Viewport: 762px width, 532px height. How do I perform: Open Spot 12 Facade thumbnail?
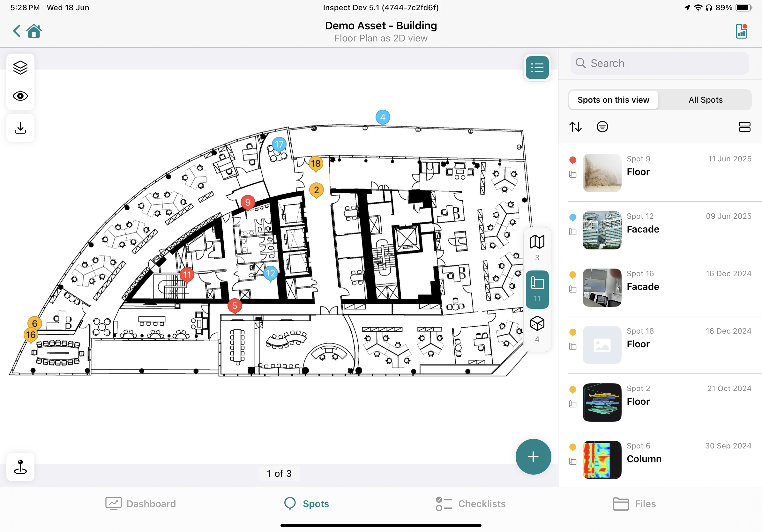coord(602,230)
